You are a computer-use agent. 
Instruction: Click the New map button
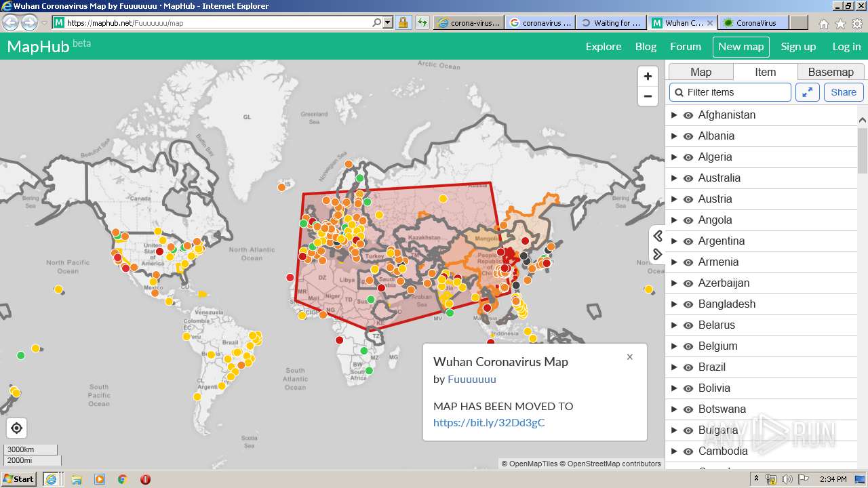coord(741,47)
